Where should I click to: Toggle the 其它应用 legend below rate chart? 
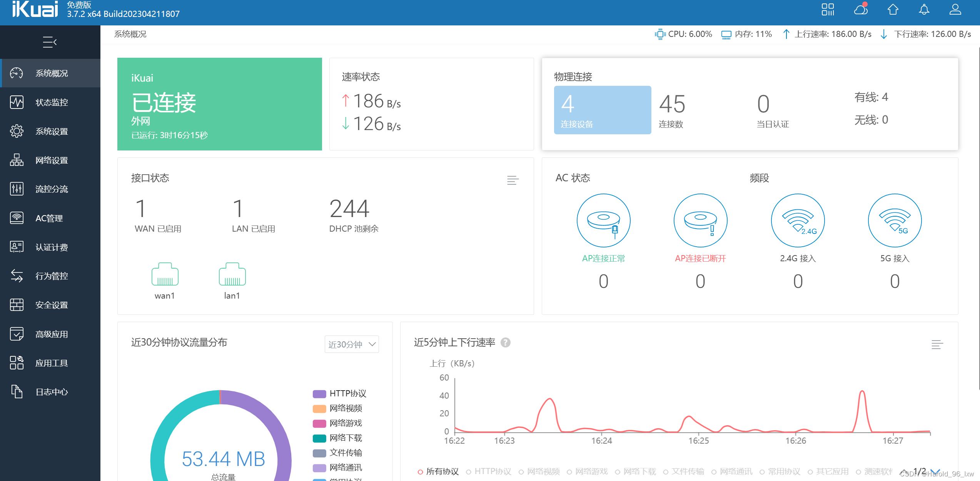coord(828,471)
